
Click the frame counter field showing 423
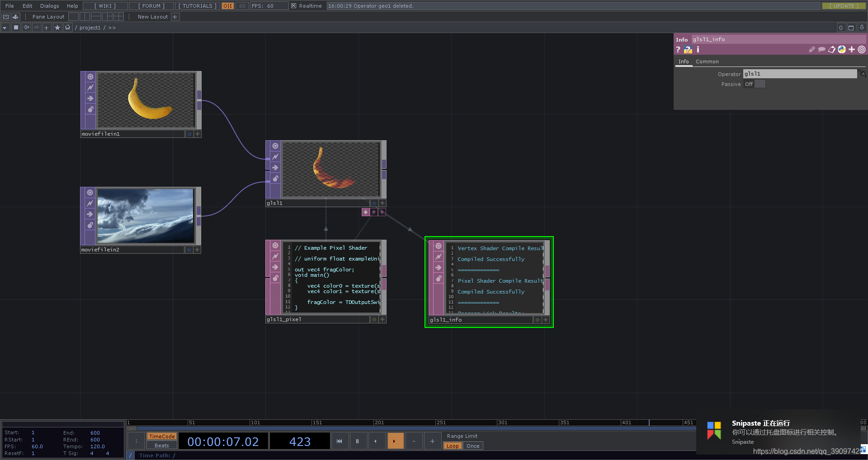coord(300,441)
